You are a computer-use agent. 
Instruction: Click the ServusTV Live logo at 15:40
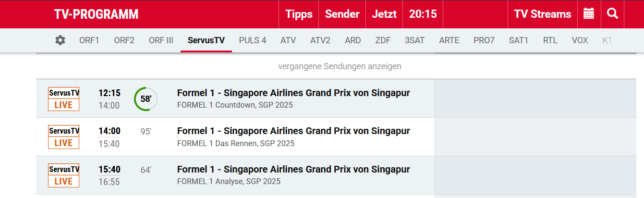click(x=63, y=175)
